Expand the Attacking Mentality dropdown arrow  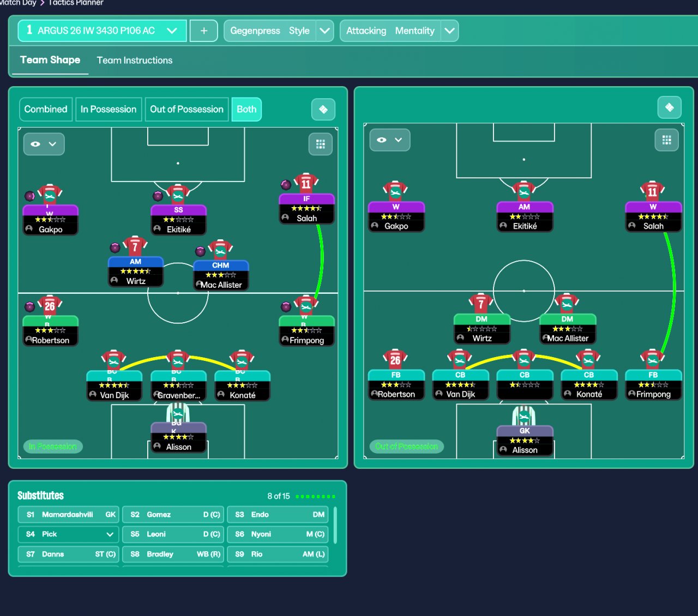pyautogui.click(x=450, y=31)
